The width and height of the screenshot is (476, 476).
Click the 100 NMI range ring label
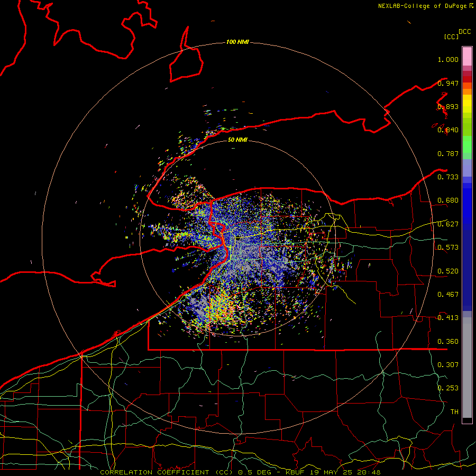(237, 42)
